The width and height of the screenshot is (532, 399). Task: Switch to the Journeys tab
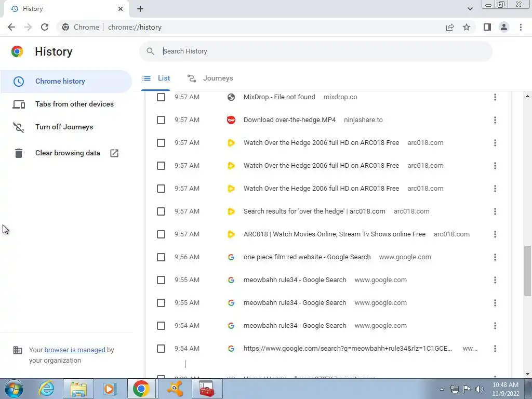pyautogui.click(x=210, y=78)
